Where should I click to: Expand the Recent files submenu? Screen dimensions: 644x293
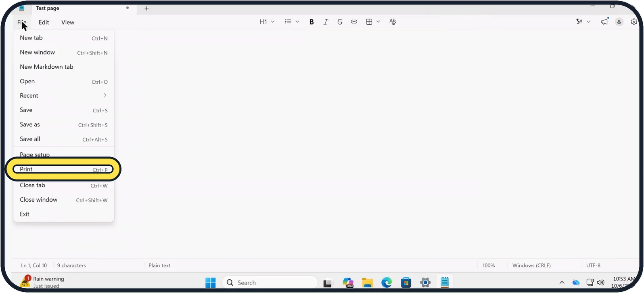point(64,96)
